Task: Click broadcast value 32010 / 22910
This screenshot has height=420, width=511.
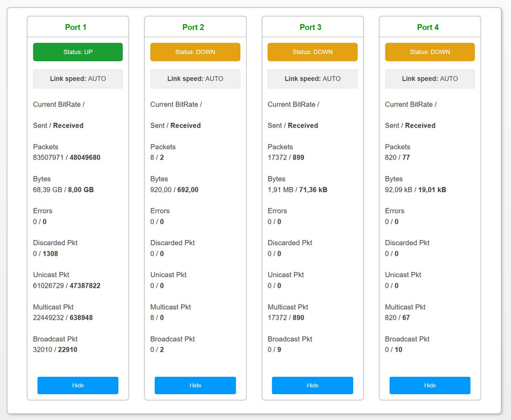Action: (x=55, y=350)
